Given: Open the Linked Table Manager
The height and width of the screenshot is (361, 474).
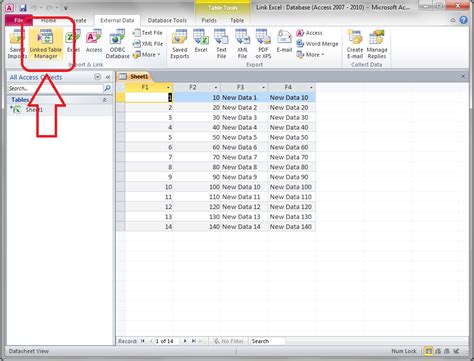Looking at the screenshot, I should click(x=46, y=44).
